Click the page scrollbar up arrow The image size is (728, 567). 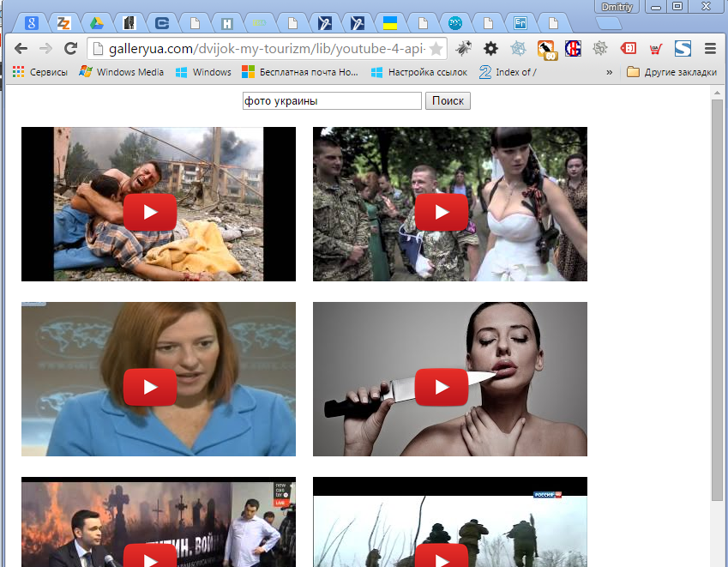718,93
